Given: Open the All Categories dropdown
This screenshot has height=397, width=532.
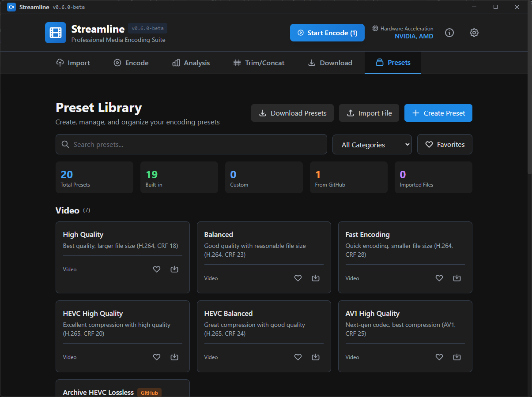Looking at the screenshot, I should [x=372, y=144].
